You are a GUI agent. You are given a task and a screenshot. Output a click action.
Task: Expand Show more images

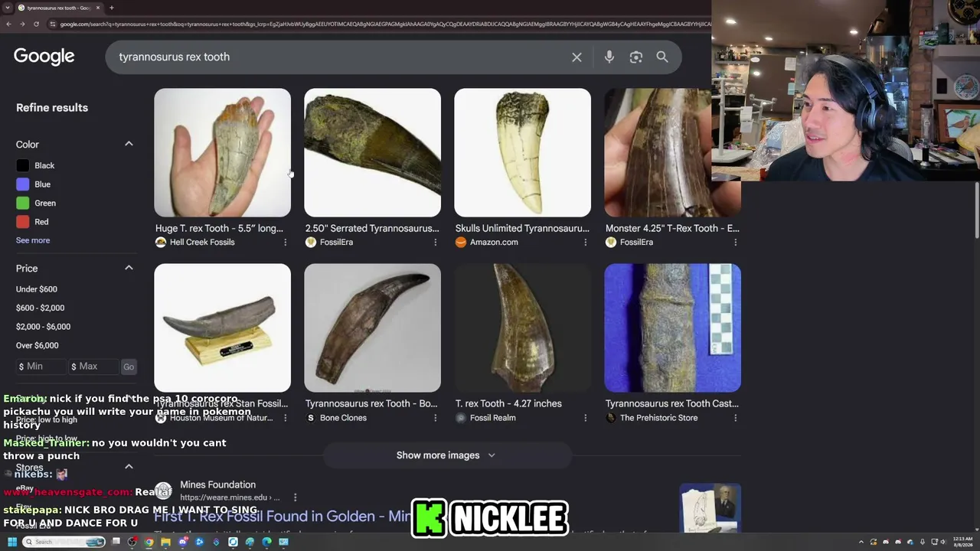(x=446, y=455)
